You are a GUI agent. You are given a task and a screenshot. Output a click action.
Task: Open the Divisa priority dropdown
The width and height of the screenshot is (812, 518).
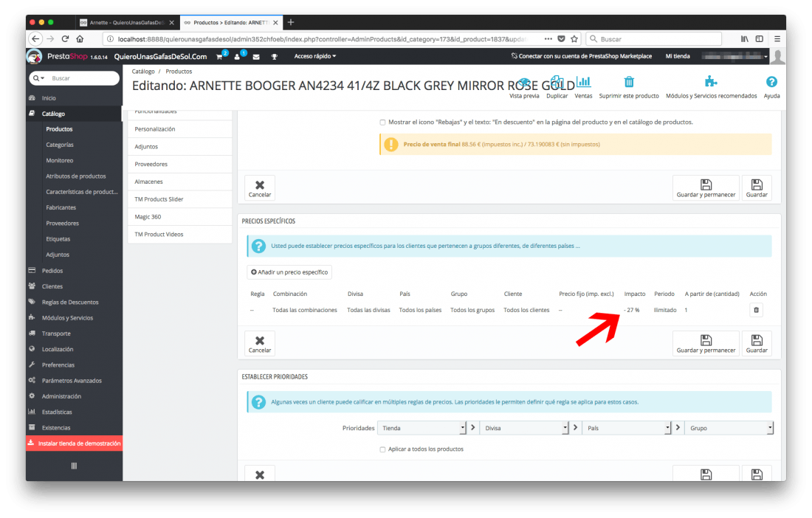pos(524,428)
